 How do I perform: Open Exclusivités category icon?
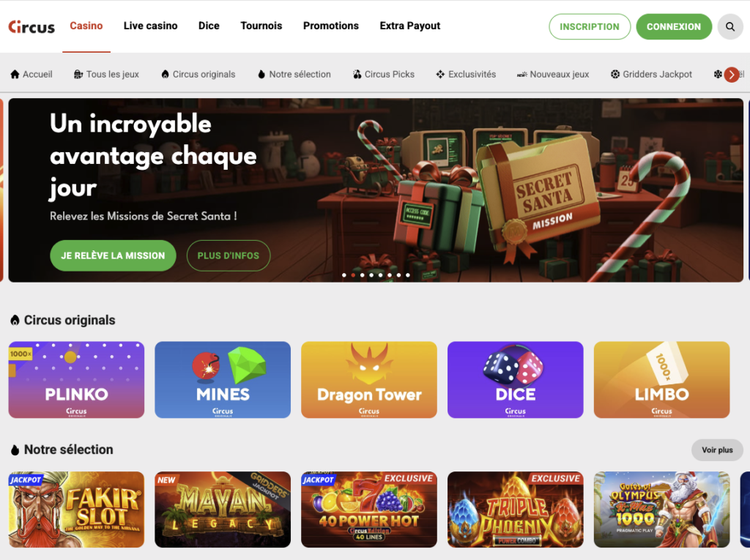440,74
